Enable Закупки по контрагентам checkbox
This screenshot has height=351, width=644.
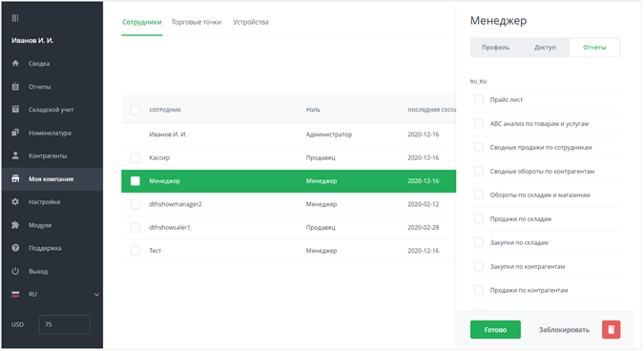(479, 266)
